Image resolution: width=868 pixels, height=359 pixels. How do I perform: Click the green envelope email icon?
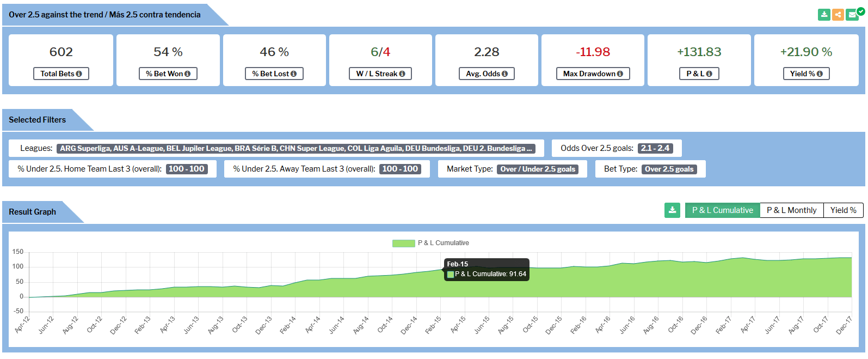852,15
